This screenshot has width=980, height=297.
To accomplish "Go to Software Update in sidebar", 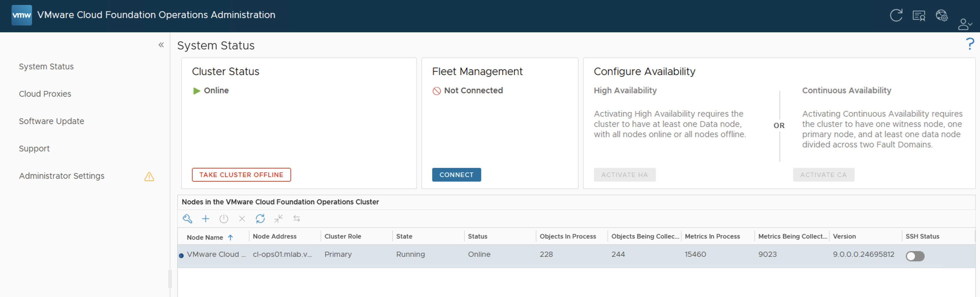I will pyautogui.click(x=51, y=121).
